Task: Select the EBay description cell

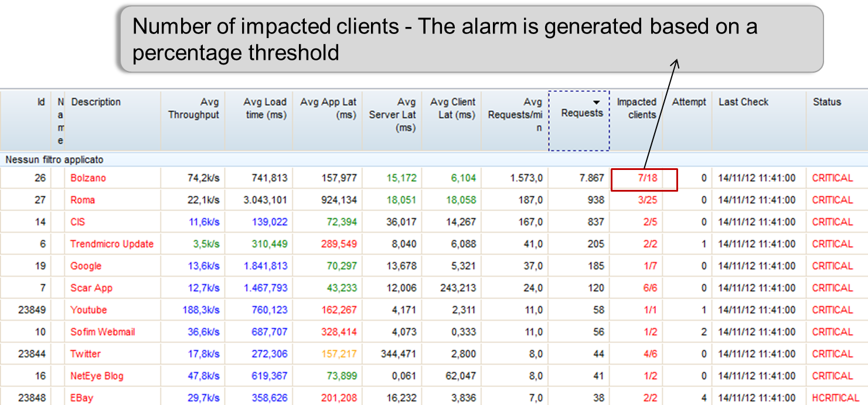Action: pos(113,398)
